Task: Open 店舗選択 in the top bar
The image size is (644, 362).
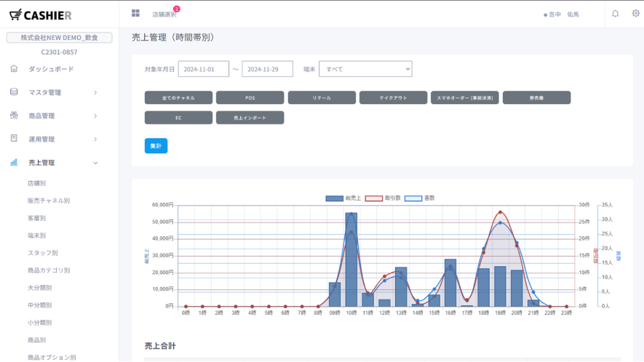Action: pyautogui.click(x=164, y=14)
